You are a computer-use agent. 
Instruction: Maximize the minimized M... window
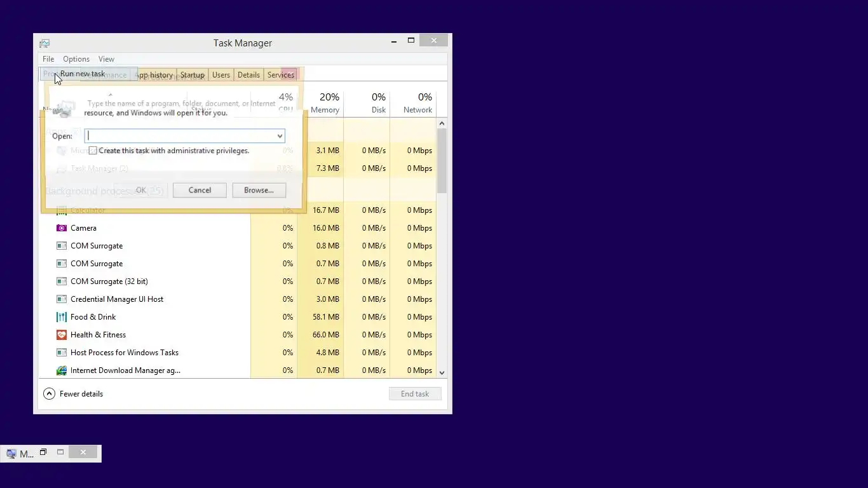pos(60,452)
